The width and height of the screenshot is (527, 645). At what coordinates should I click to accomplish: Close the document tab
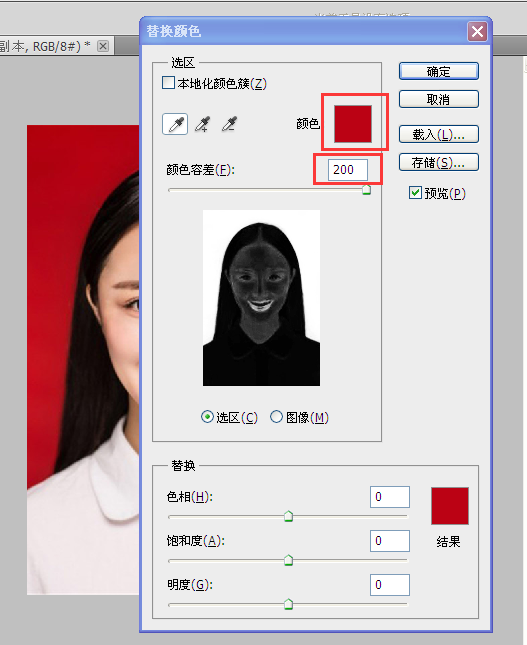pyautogui.click(x=103, y=46)
